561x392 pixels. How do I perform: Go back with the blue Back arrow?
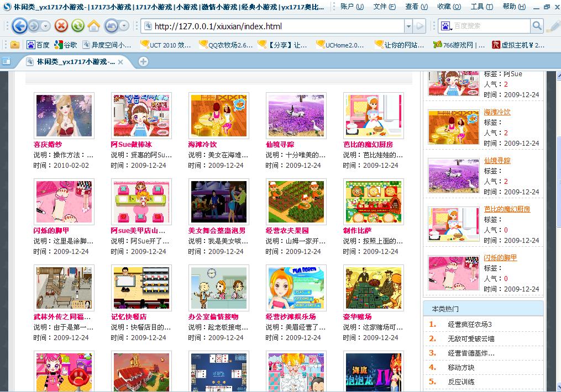coord(20,26)
